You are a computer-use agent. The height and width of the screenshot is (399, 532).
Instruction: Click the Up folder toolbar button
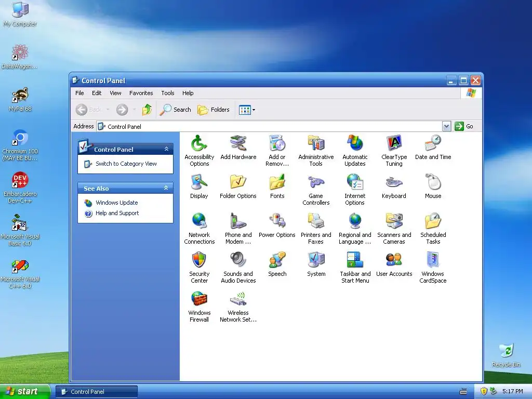147,110
